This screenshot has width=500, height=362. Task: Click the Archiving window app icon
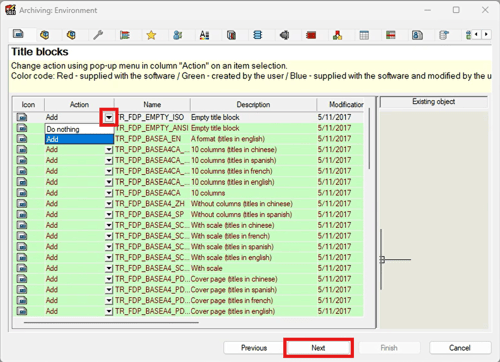10,10
